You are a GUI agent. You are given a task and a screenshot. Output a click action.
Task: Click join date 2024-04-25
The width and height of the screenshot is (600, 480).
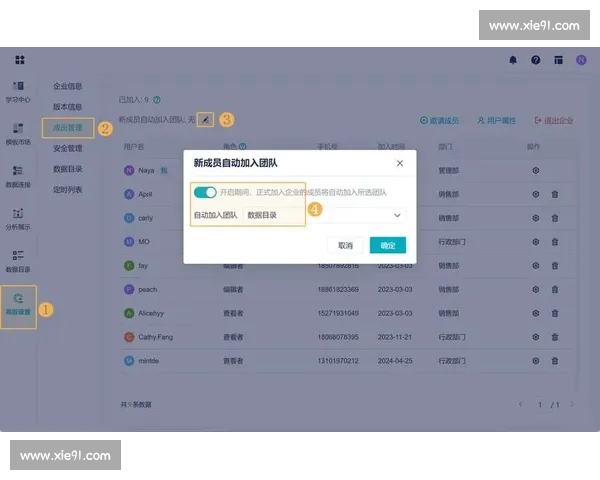pyautogui.click(x=395, y=361)
